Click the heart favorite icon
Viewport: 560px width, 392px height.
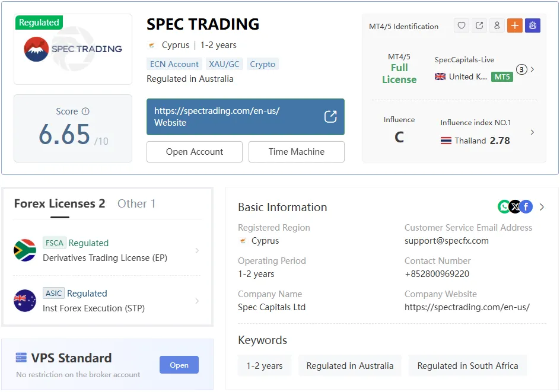tap(462, 26)
